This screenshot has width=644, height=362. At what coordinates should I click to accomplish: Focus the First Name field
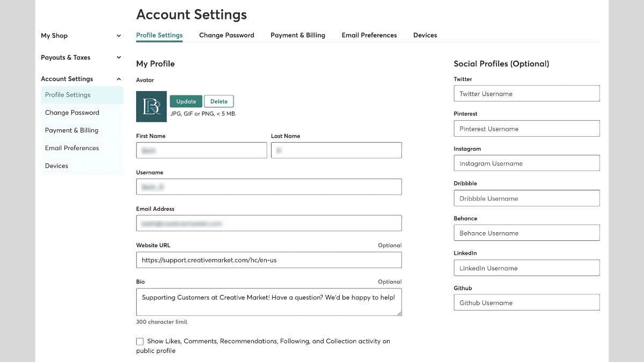click(201, 150)
